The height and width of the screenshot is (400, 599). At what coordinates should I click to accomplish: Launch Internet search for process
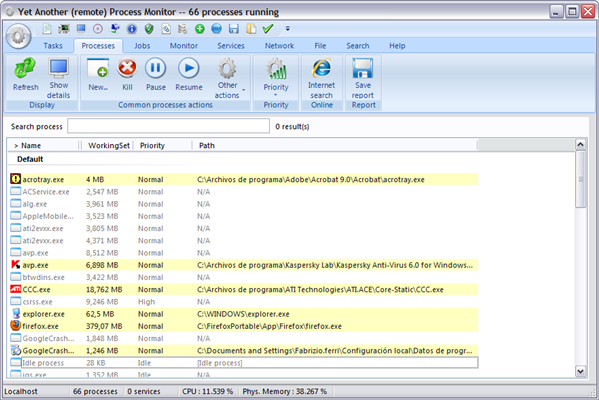click(322, 78)
